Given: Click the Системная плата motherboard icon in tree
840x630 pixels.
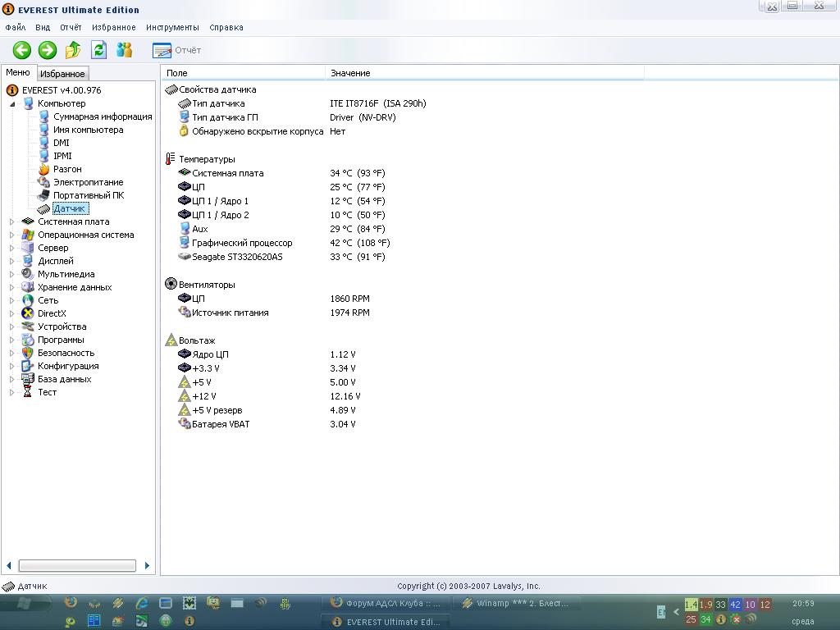Looking at the screenshot, I should pos(28,221).
